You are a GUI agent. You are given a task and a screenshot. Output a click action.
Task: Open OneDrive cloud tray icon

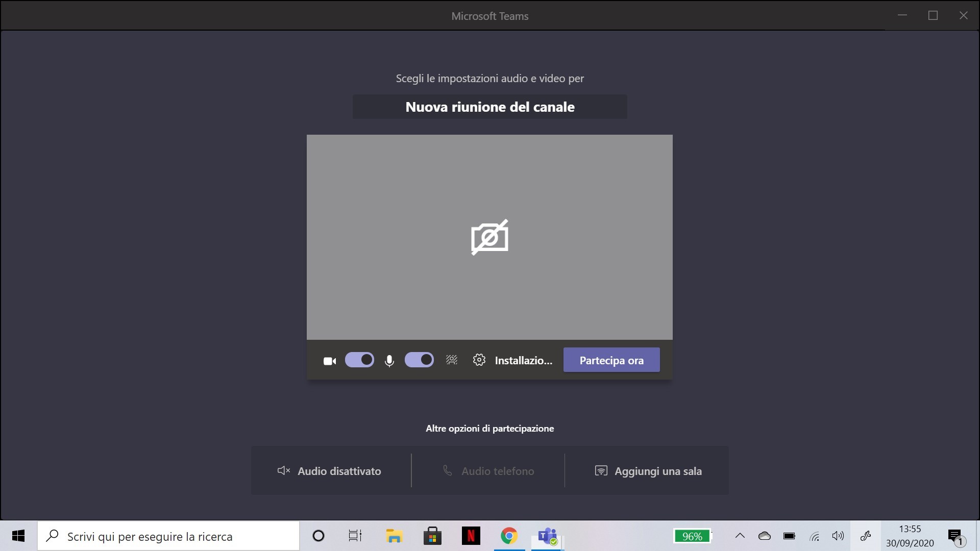pos(765,536)
